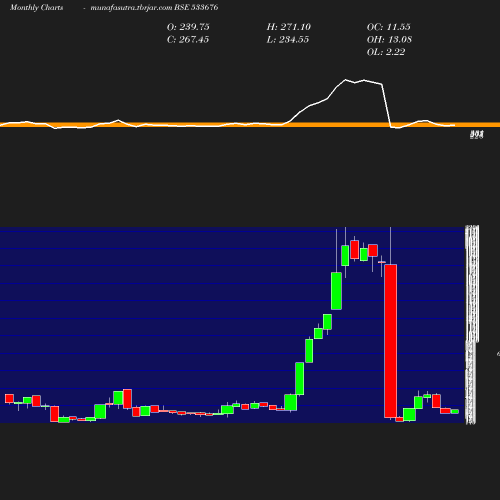Image resolution: width=500 pixels, height=500 pixels.
Task: Click the "OC: 11.55" value
Action: pyautogui.click(x=389, y=27)
